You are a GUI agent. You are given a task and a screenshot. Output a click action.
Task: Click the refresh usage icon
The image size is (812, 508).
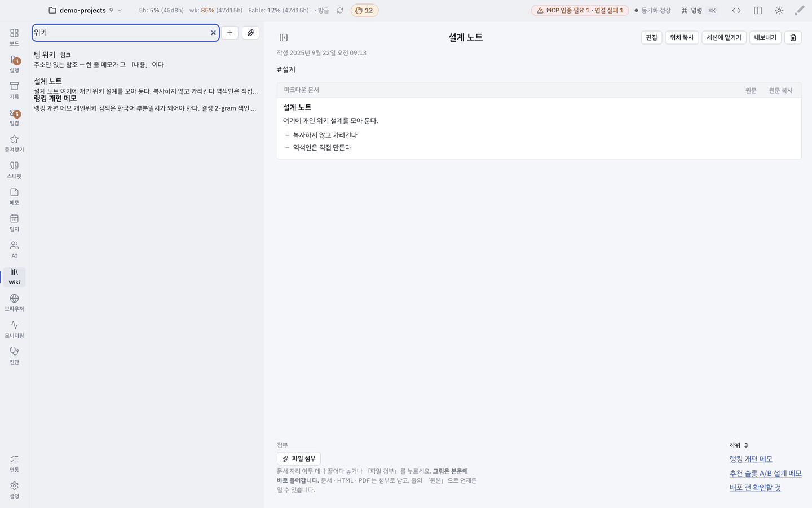[340, 10]
